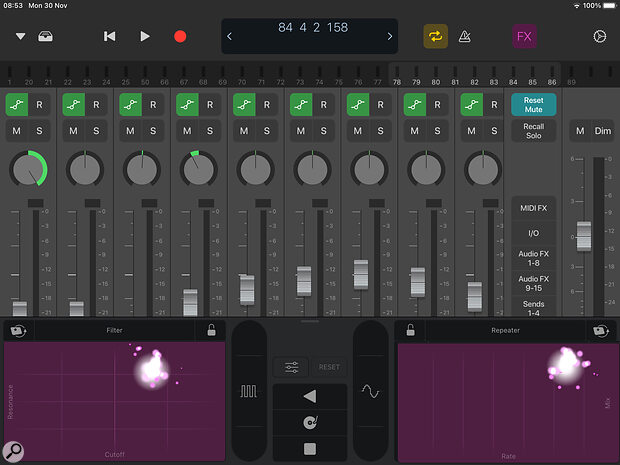Viewport: 620px width, 465px height.
Task: Click bar 80 in the timeline ruler
Action: point(435,82)
